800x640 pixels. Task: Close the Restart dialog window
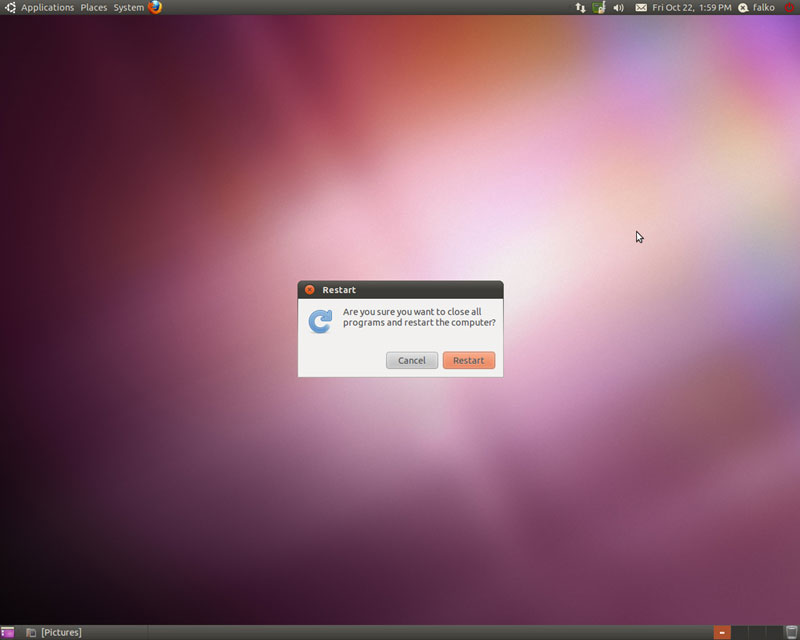[x=309, y=290]
